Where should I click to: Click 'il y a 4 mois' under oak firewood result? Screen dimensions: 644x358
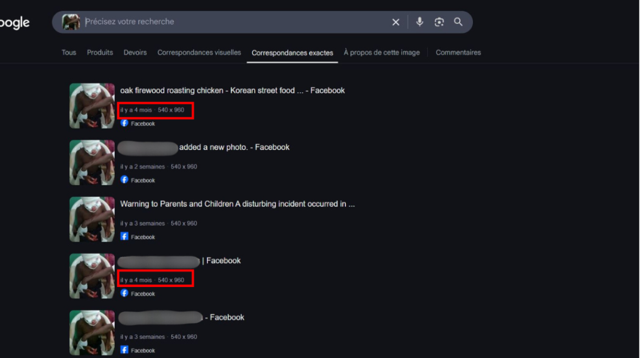(136, 110)
